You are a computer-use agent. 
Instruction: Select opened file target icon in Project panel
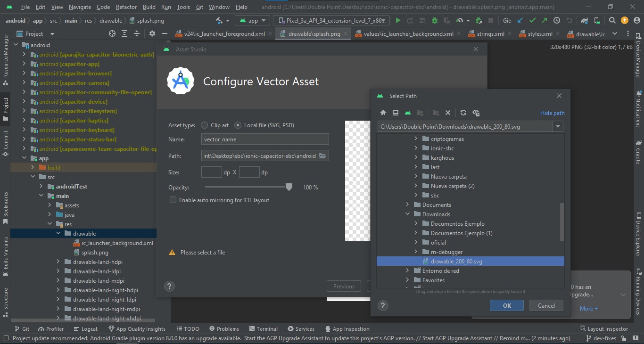[112, 34]
